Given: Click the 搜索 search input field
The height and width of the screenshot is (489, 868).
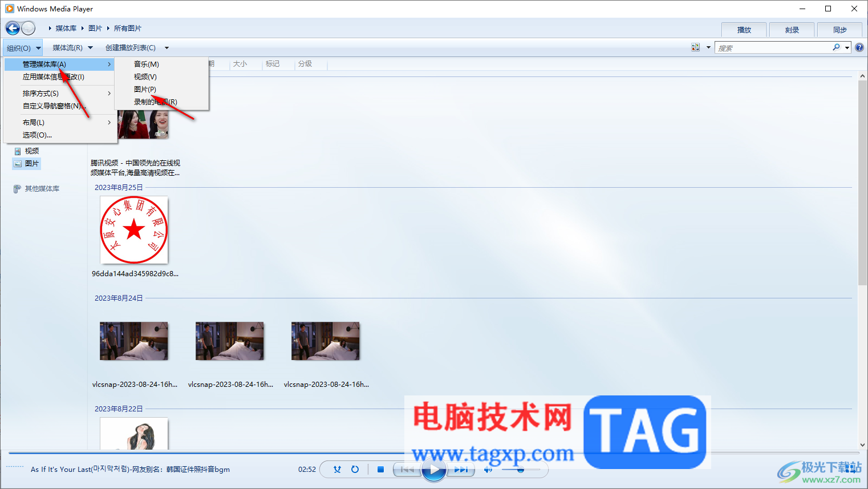Looking at the screenshot, I should pos(773,48).
